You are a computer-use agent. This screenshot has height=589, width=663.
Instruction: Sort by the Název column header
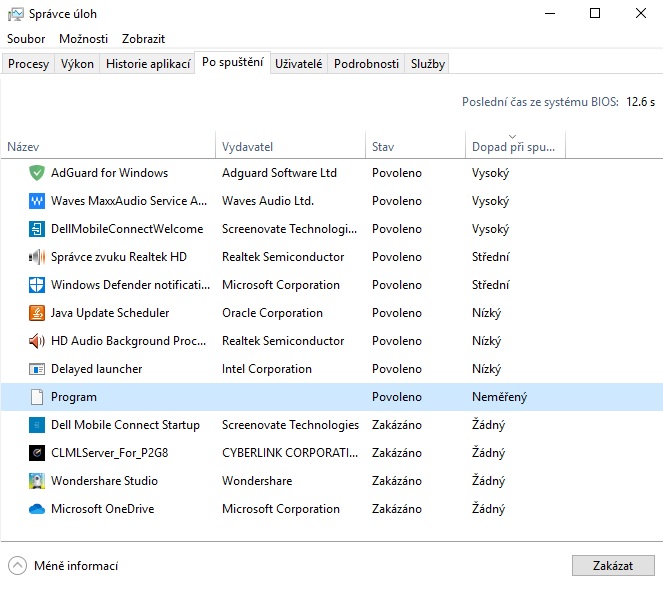pyautogui.click(x=108, y=147)
